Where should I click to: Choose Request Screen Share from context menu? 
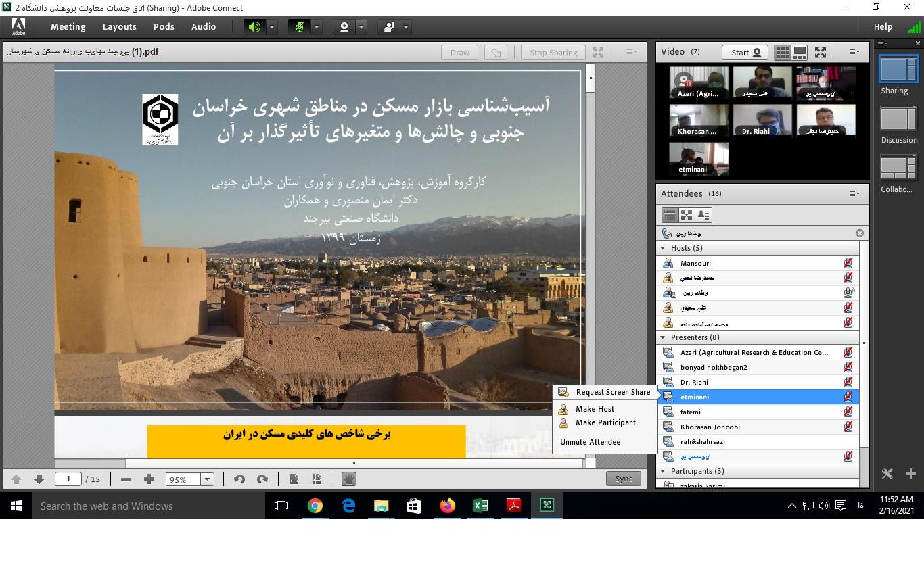605,393
